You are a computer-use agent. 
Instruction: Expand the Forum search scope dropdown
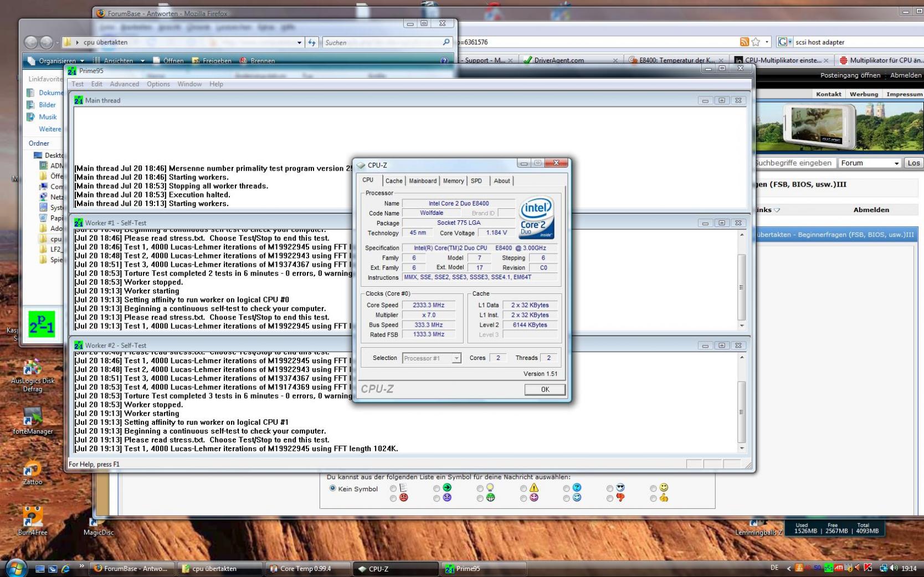click(896, 163)
